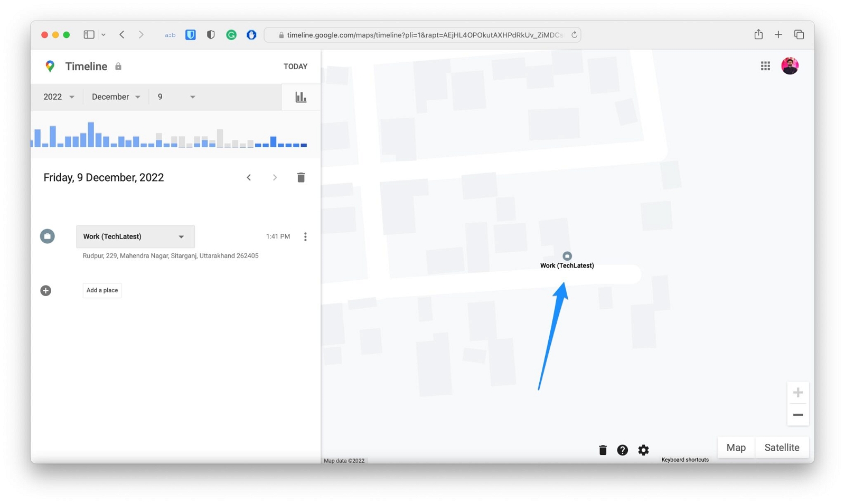
Task: Open the help question mark icon
Action: click(623, 450)
